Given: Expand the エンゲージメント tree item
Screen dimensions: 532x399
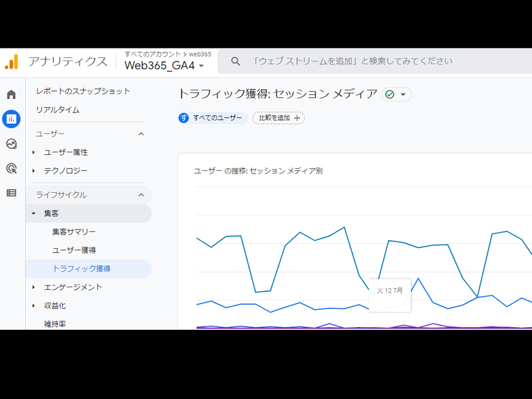Looking at the screenshot, I should pos(34,287).
